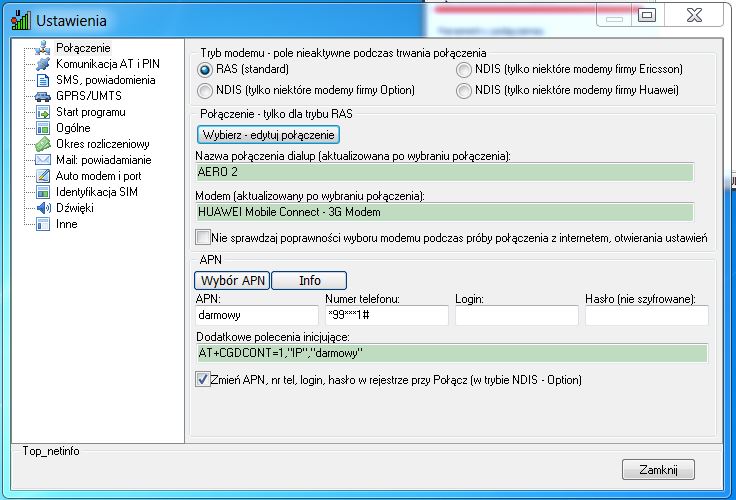Select NDIS Ericsson modem option

tap(464, 70)
